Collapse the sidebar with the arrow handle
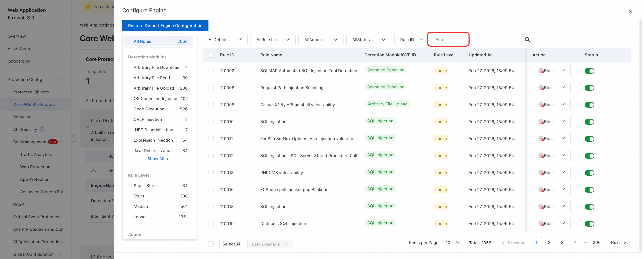Viewport: 644px width, 259px height. (74, 136)
